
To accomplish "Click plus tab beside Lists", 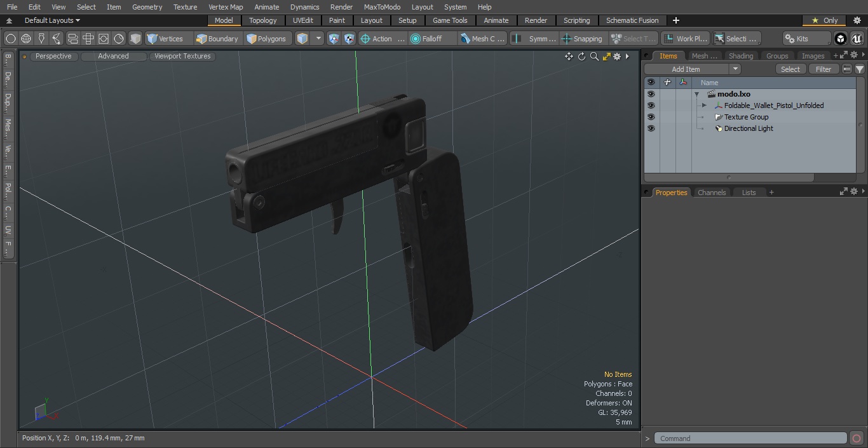I will pyautogui.click(x=771, y=193).
